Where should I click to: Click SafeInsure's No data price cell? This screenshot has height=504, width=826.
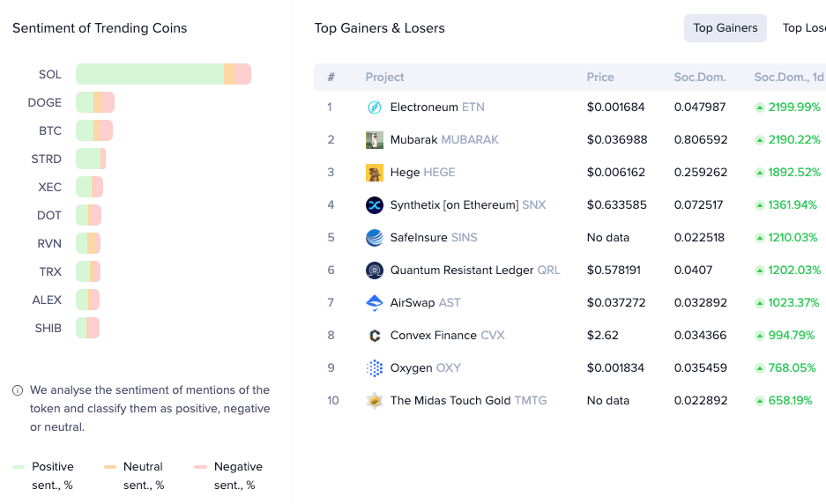[x=608, y=238]
